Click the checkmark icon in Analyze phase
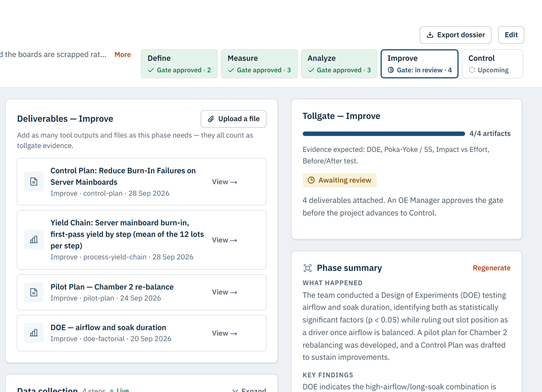The image size is (542, 392). (x=311, y=70)
